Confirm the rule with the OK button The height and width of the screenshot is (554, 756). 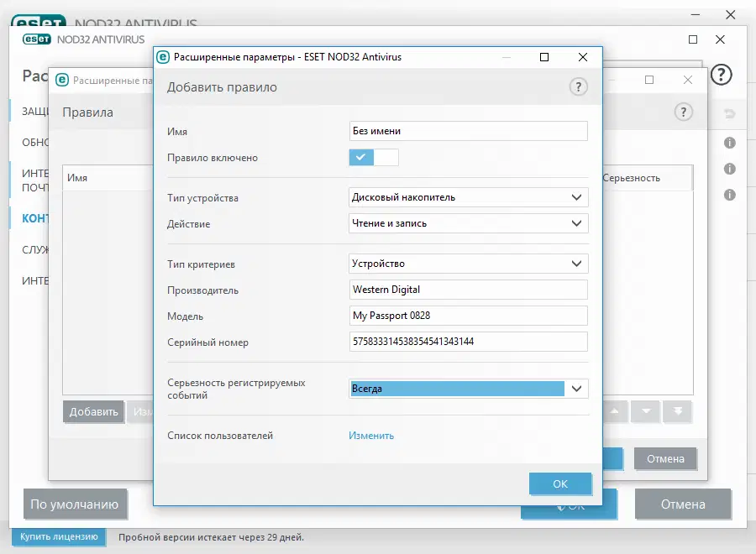pos(560,483)
